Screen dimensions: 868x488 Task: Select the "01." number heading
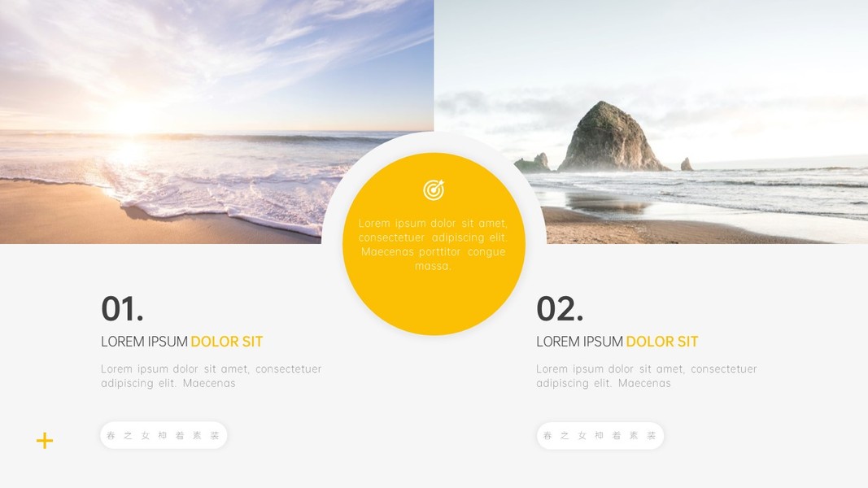[x=122, y=309]
